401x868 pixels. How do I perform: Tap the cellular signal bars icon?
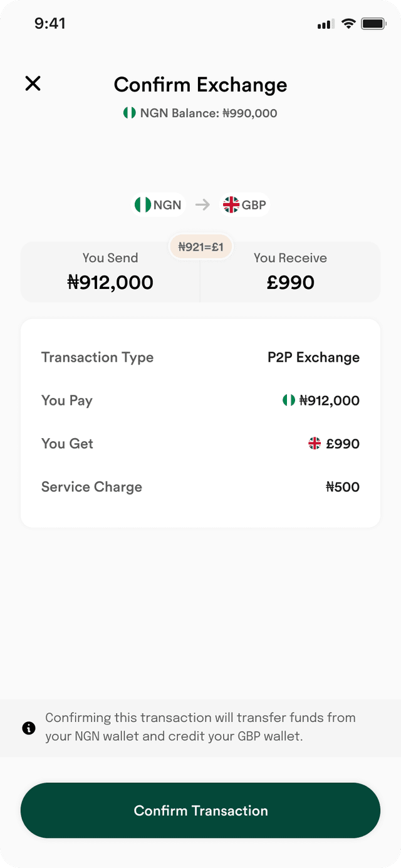[325, 24]
